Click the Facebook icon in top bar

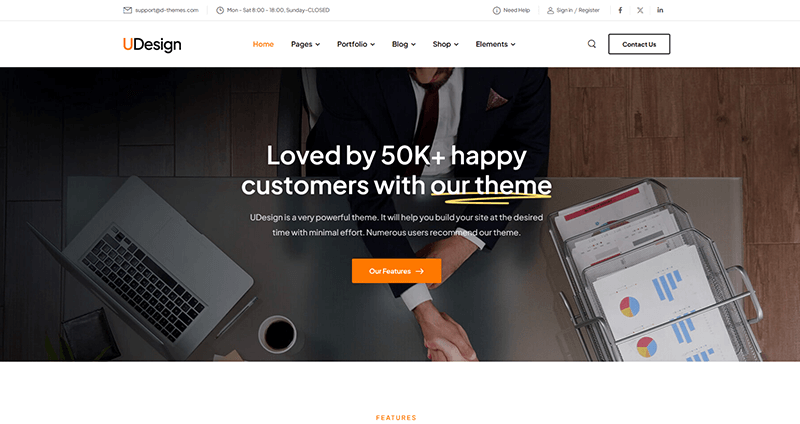pos(620,10)
